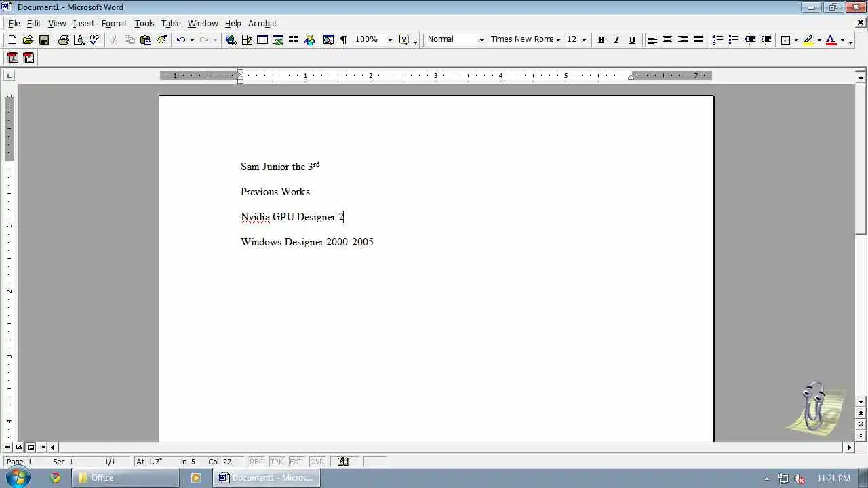Image resolution: width=868 pixels, height=488 pixels.
Task: Toggle REC macro recording in status bar
Action: pos(256,462)
